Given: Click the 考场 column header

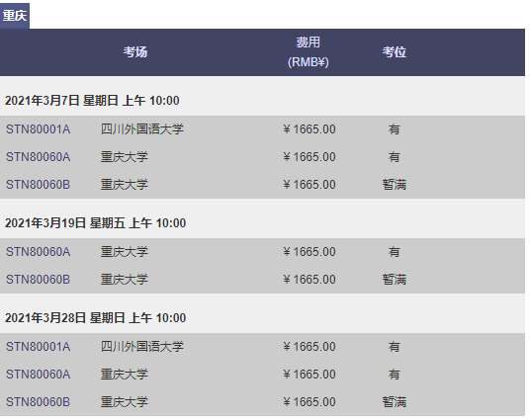Looking at the screenshot, I should pyautogui.click(x=135, y=52).
